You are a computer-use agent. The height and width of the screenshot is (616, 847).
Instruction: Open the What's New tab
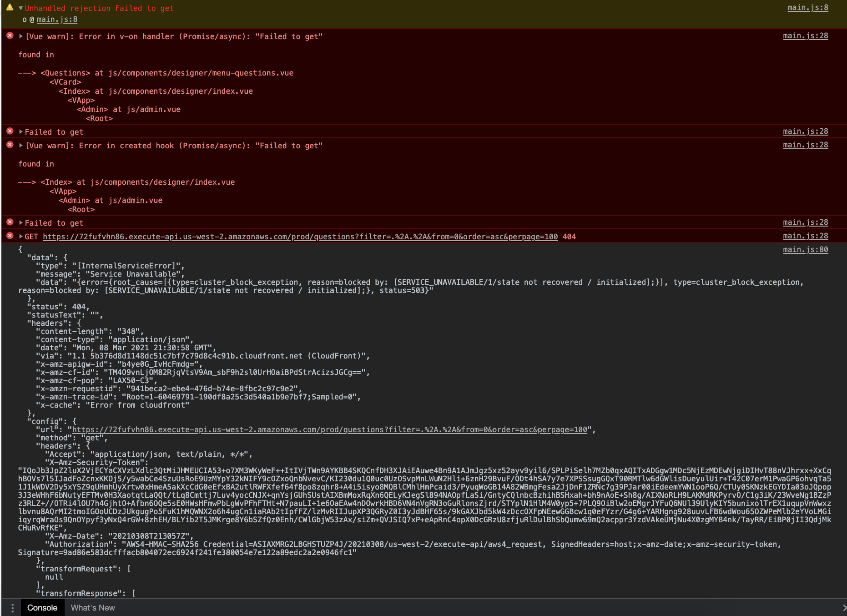tap(93, 607)
